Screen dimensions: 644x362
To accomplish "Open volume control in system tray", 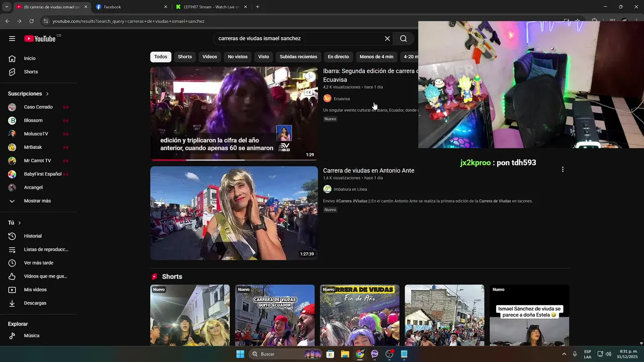I will click(x=609, y=354).
